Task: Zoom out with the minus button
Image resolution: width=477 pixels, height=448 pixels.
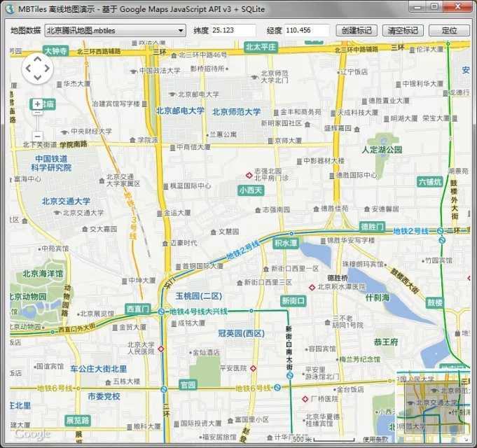Action: (37, 136)
